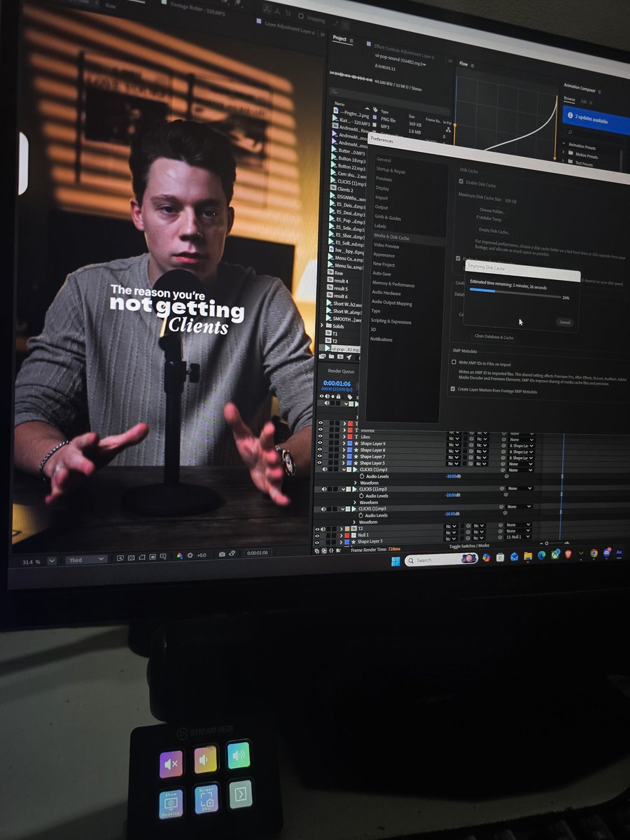Click the Project panel menu icon

tap(351, 41)
